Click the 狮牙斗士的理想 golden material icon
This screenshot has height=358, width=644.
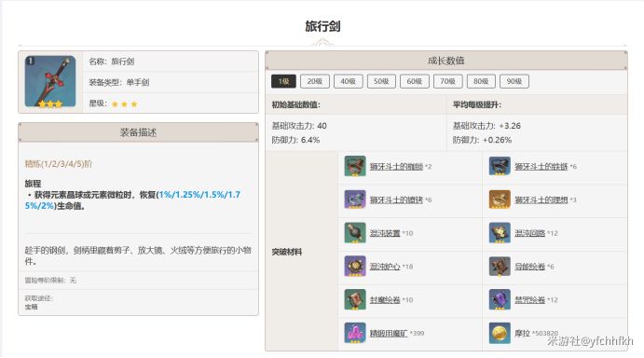click(500, 200)
